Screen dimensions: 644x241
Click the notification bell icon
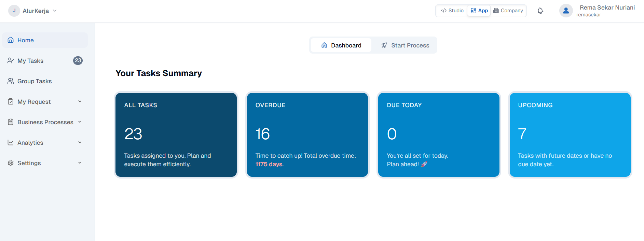[540, 11]
